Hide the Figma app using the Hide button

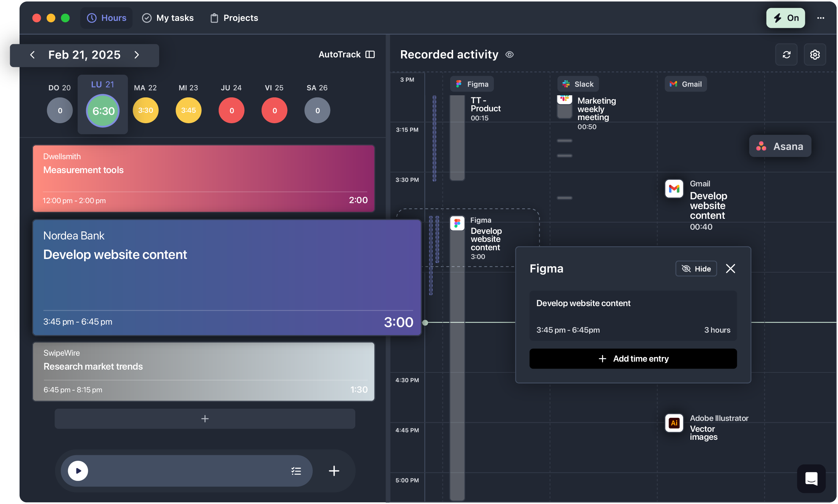point(696,268)
